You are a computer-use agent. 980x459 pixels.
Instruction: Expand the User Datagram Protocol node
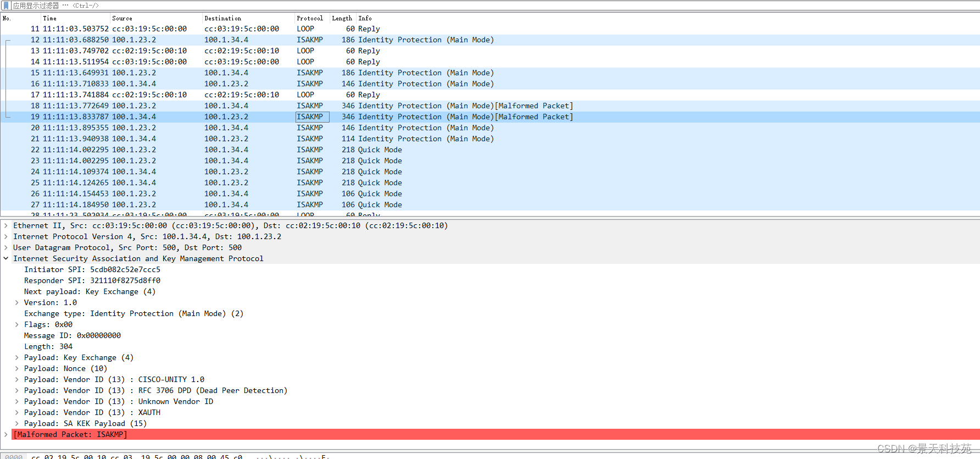pyautogui.click(x=6, y=247)
